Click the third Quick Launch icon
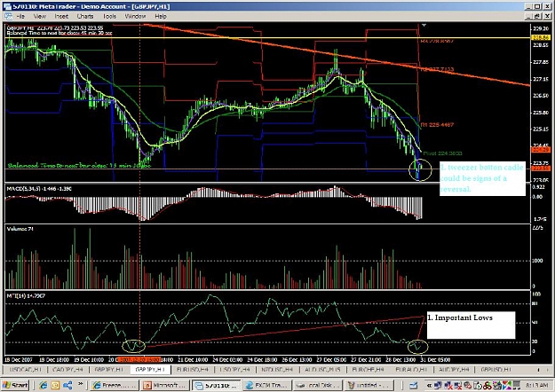Image resolution: width=555 pixels, height=392 pixels. point(67,385)
